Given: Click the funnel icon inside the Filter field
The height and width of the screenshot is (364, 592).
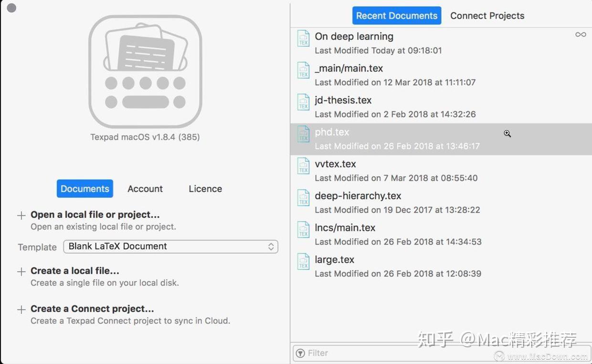Looking at the screenshot, I should pyautogui.click(x=300, y=353).
